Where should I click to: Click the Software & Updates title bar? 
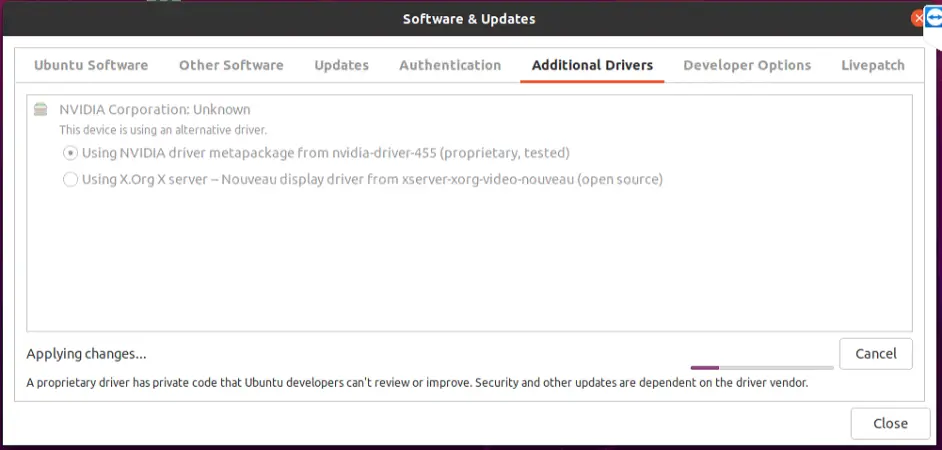[469, 19]
